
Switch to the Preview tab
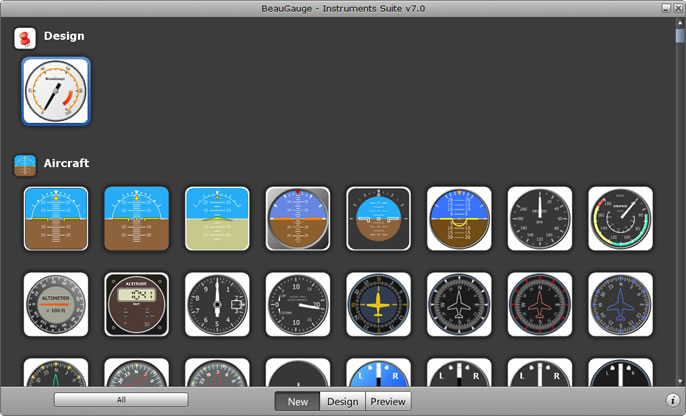388,402
